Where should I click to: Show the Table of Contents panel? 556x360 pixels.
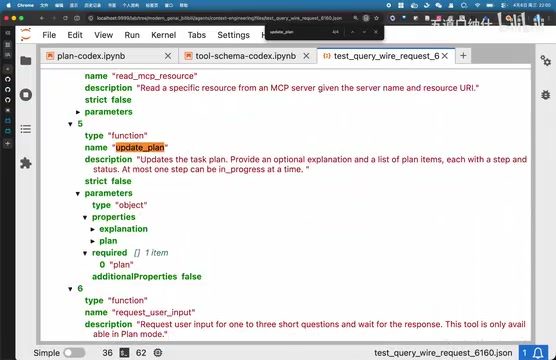[x=26, y=129]
